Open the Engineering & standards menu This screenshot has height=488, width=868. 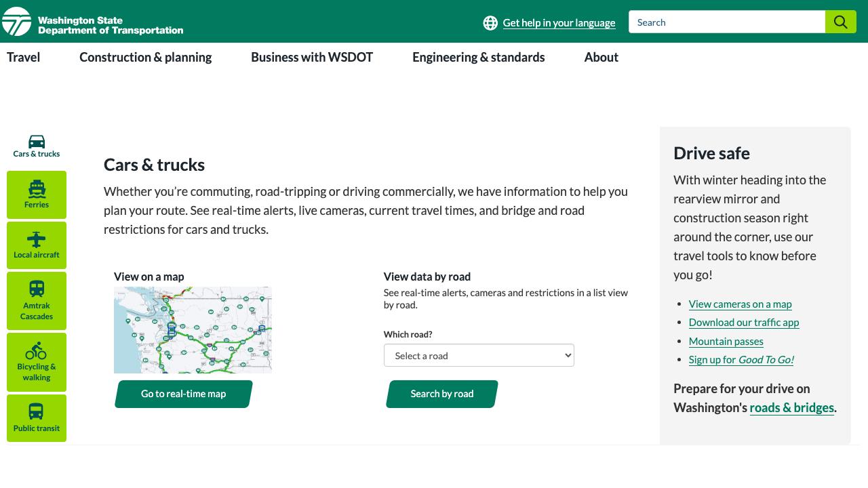point(478,58)
